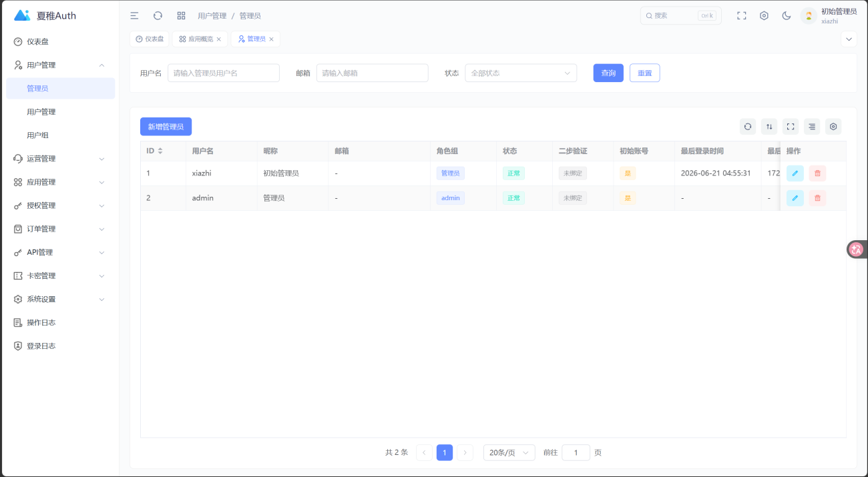Click the 新增管理员 button

(166, 126)
